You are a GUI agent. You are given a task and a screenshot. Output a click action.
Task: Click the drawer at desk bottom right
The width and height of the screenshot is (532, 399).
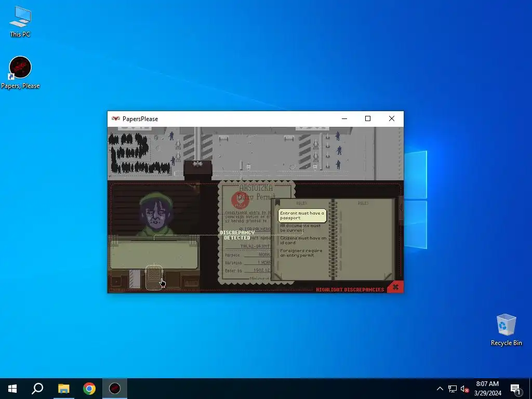point(191,282)
